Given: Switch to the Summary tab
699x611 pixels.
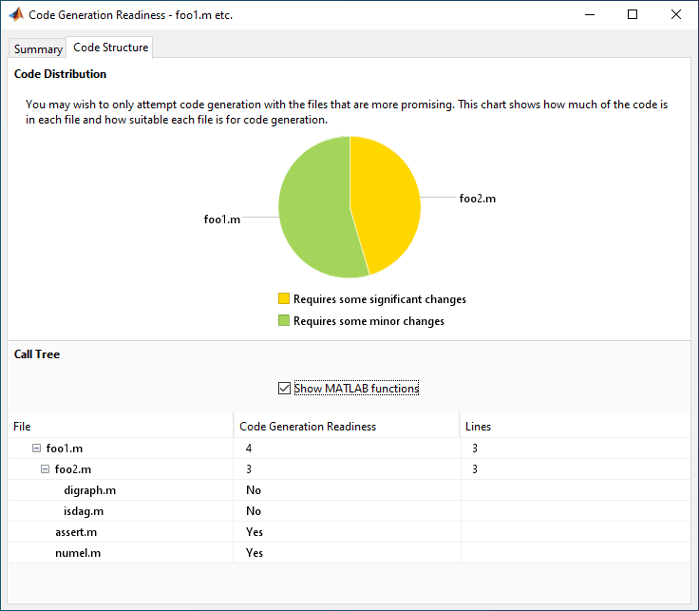Looking at the screenshot, I should pyautogui.click(x=38, y=49).
